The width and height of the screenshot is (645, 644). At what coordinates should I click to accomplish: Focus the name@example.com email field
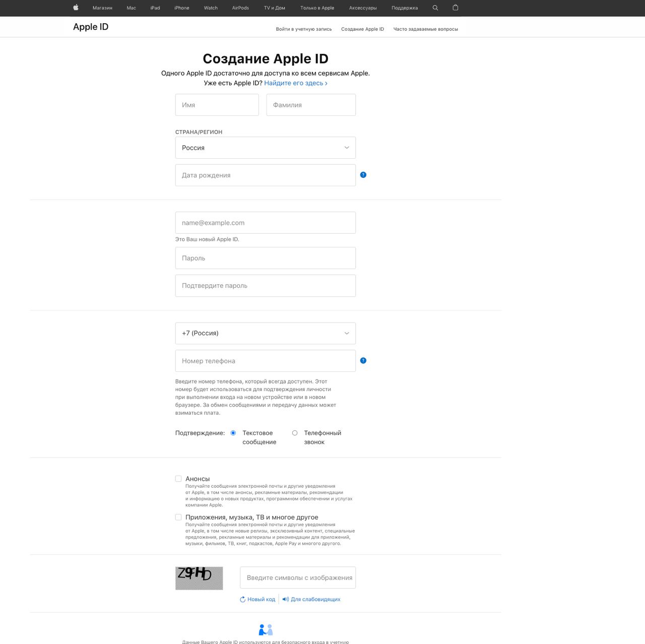coord(266,223)
